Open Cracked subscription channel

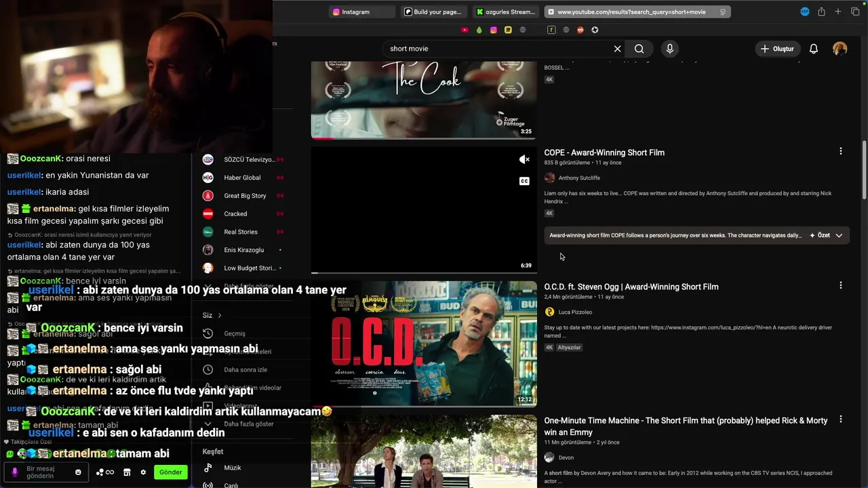click(x=243, y=213)
